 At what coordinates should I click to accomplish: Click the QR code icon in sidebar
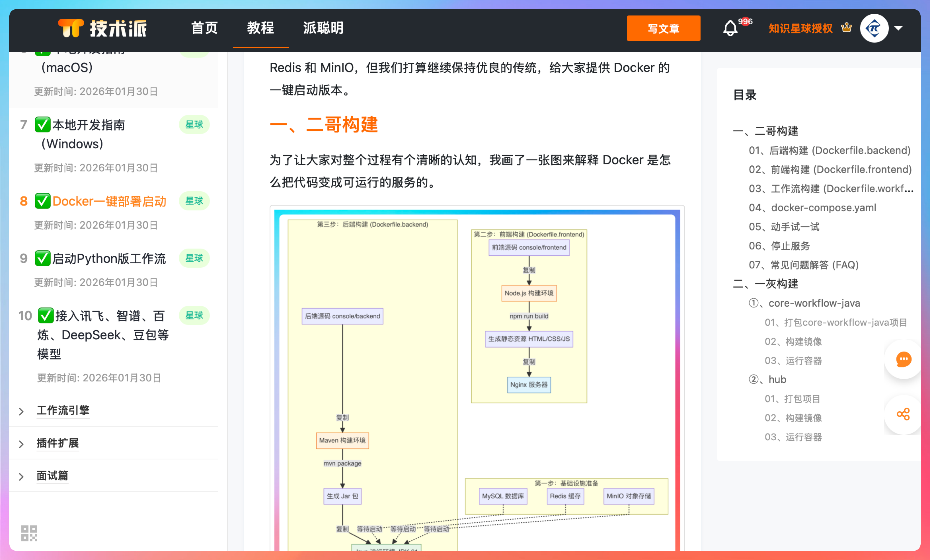coord(29,533)
